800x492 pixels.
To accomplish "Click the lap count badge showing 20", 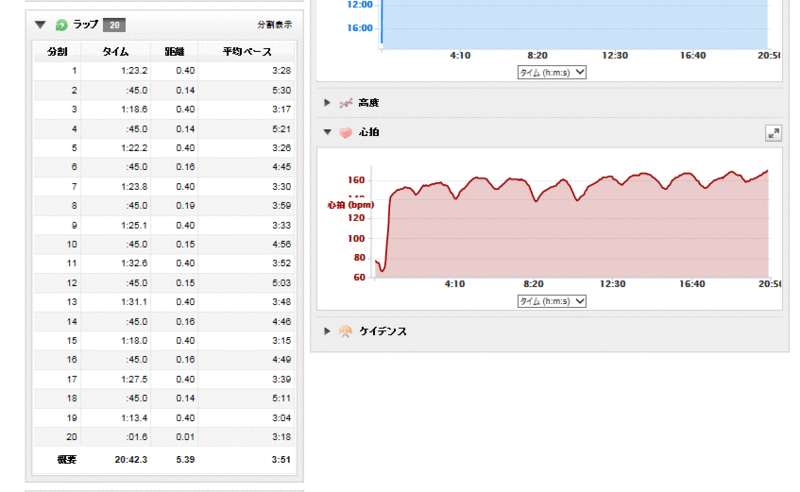I will [x=113, y=24].
